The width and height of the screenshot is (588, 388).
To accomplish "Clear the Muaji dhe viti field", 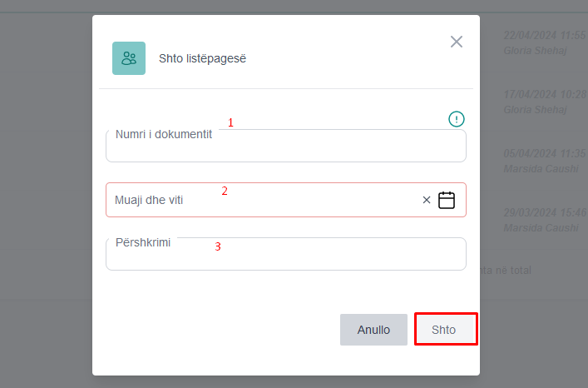I will [x=427, y=200].
